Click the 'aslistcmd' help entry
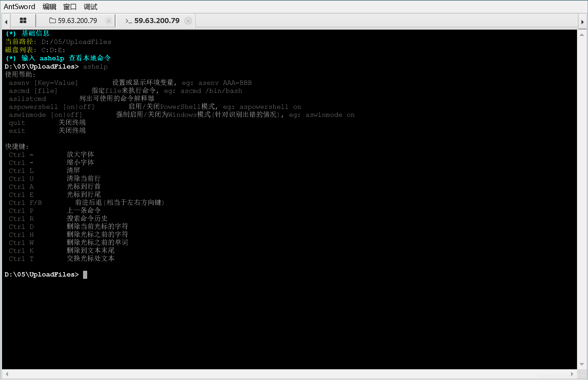The height and width of the screenshot is (380, 588). coord(81,99)
